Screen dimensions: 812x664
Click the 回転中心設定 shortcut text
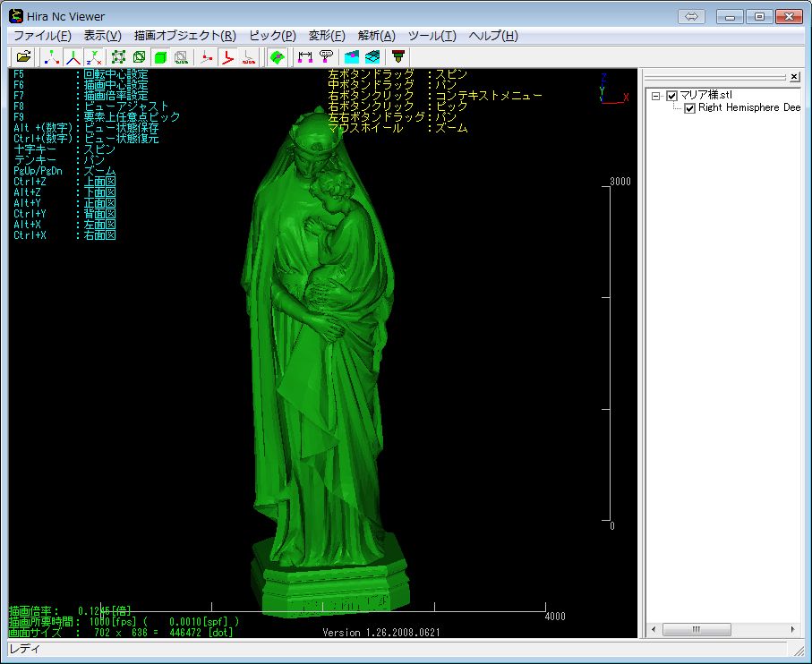coord(116,74)
